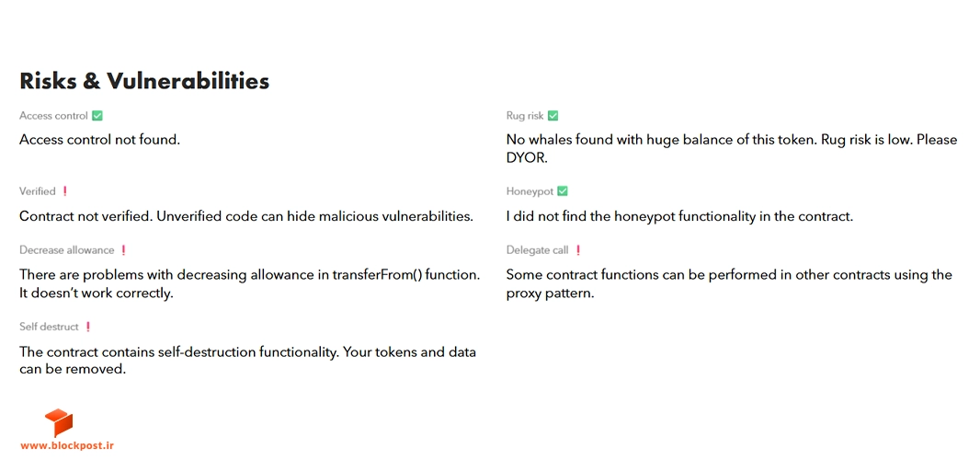Click the Honeypot label
This screenshot has width=980, height=460.
tap(530, 191)
